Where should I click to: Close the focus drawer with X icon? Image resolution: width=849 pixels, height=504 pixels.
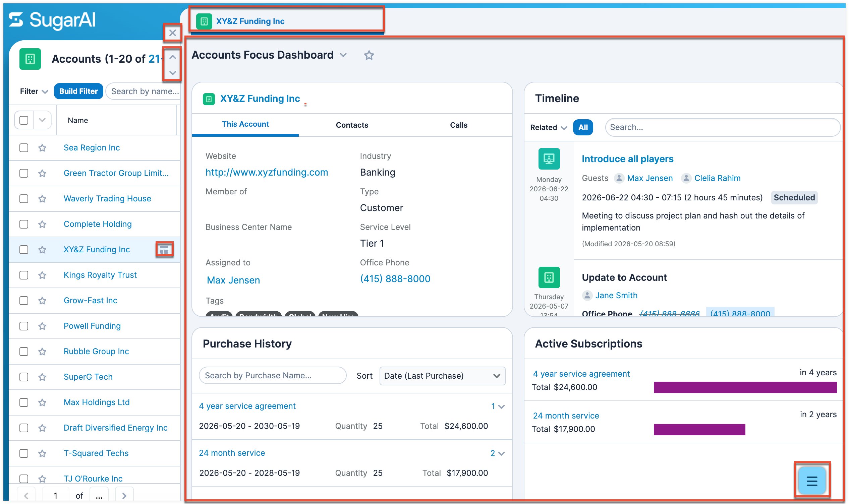173,33
